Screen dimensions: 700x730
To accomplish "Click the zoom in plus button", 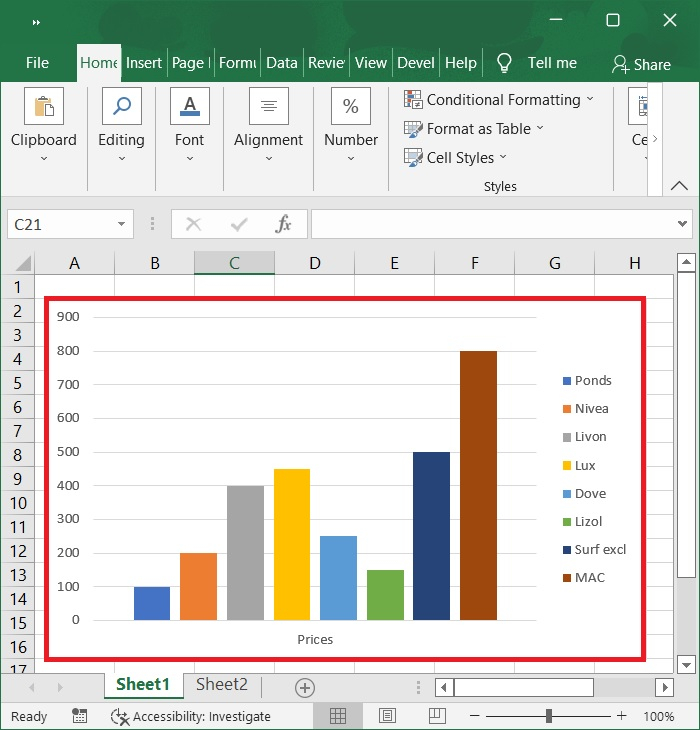I will pos(621,716).
